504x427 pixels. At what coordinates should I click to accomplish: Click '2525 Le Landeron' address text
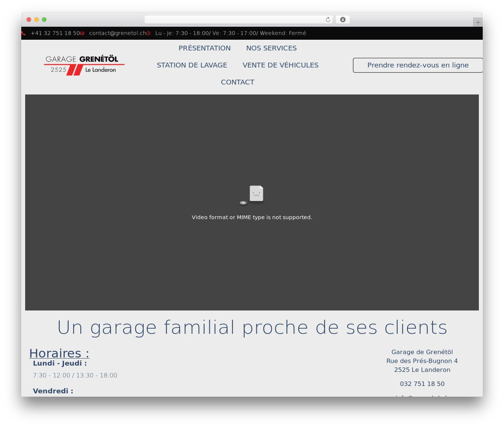[x=422, y=370]
